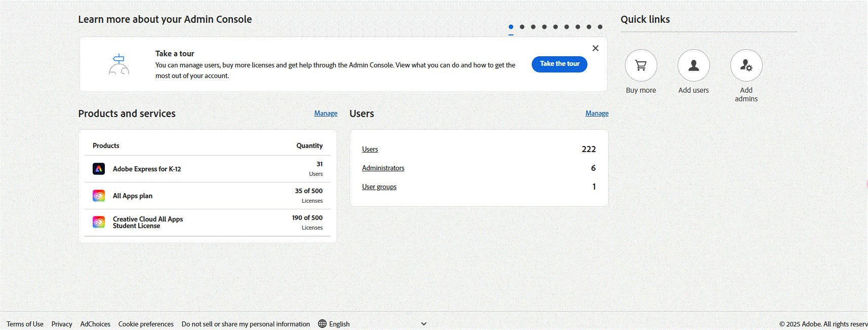The width and height of the screenshot is (868, 330).
Task: Open Privacy footer link
Action: [x=62, y=324]
